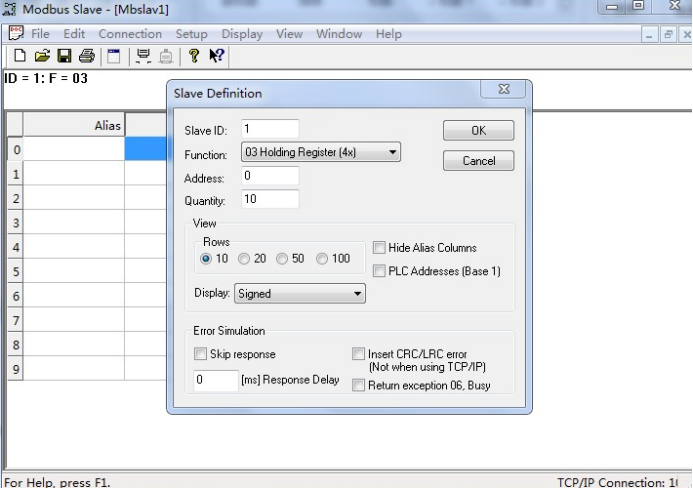Select row header 9 in table
This screenshot has width=693, height=489.
coord(15,368)
